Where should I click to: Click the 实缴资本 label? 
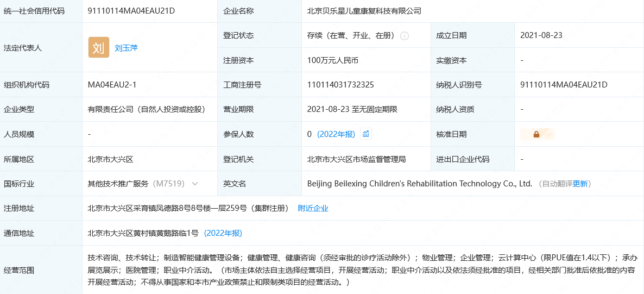tap(451, 60)
